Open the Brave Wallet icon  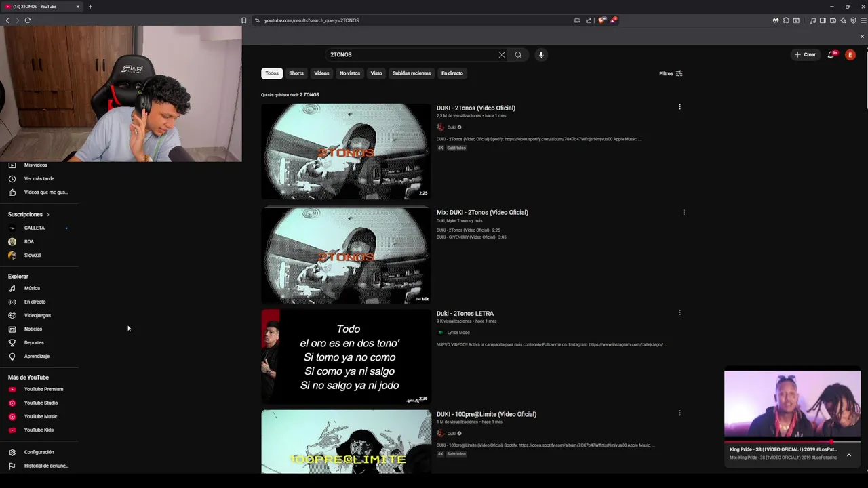(833, 20)
